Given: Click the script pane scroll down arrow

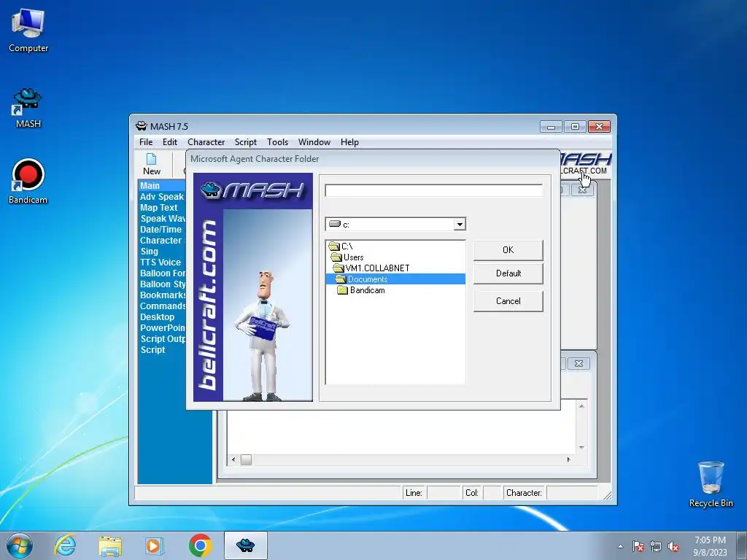Looking at the screenshot, I should click(x=581, y=448).
